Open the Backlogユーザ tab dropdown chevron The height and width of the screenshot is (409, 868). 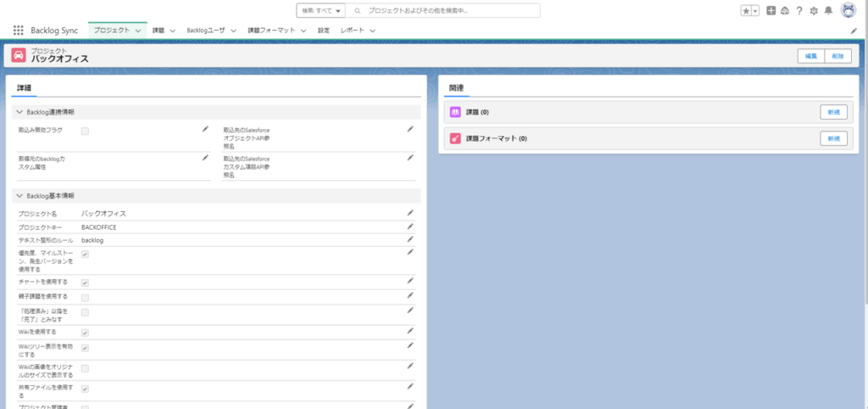(234, 31)
